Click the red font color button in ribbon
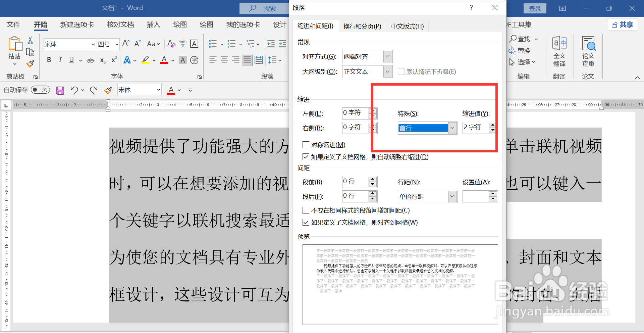644x333 pixels. click(164, 60)
